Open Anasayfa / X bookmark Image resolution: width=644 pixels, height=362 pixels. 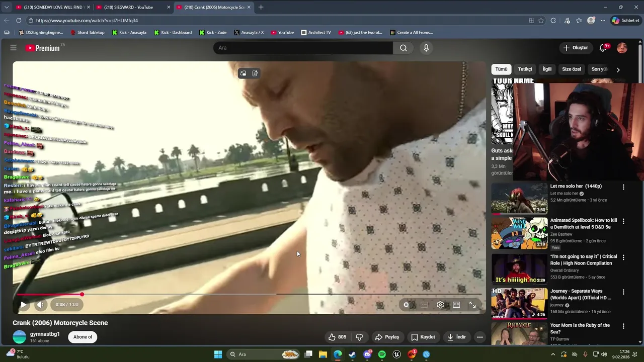(249, 32)
